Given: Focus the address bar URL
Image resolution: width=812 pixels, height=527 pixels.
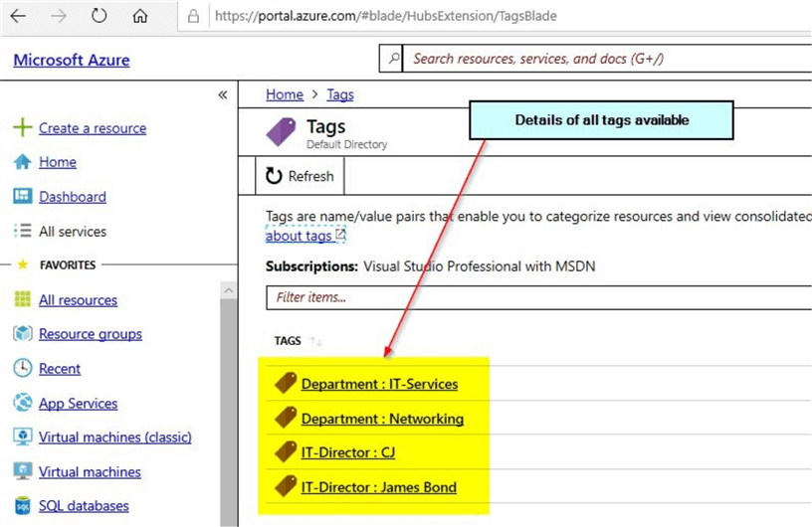Looking at the screenshot, I should [x=386, y=16].
